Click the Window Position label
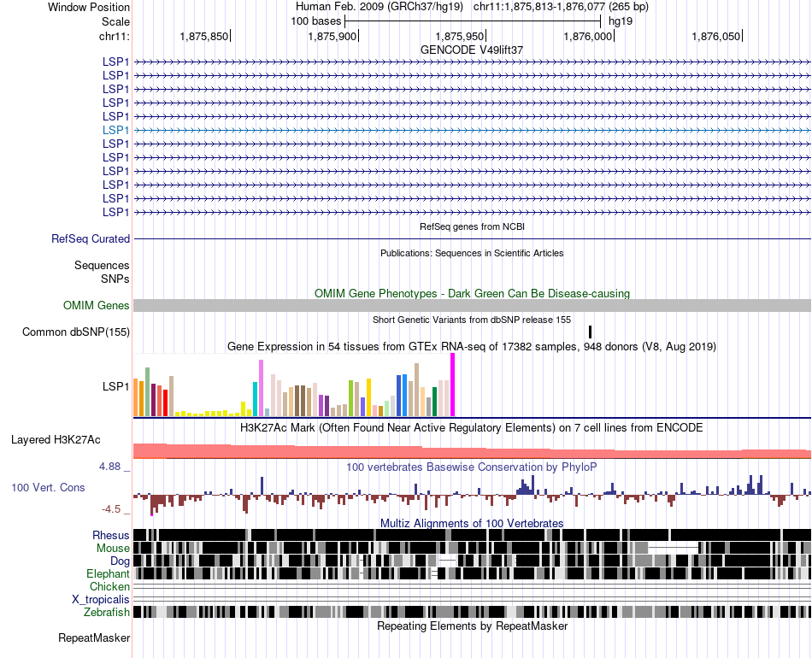Viewport: 812px width, 658px height. click(89, 7)
